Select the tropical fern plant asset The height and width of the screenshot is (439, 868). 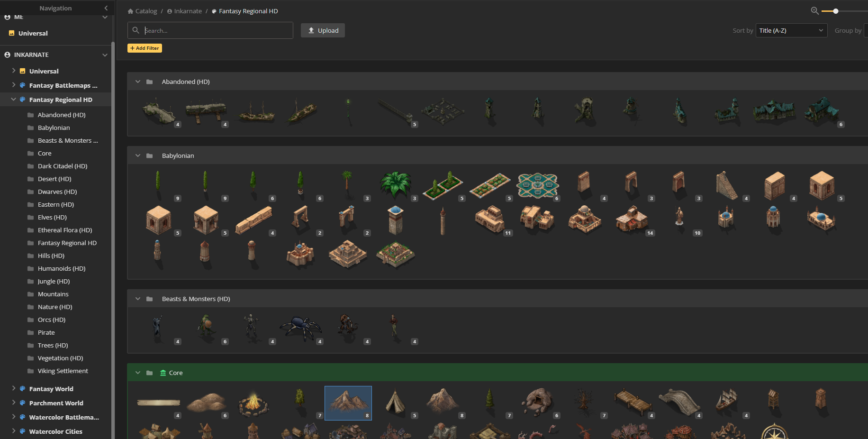point(395,184)
